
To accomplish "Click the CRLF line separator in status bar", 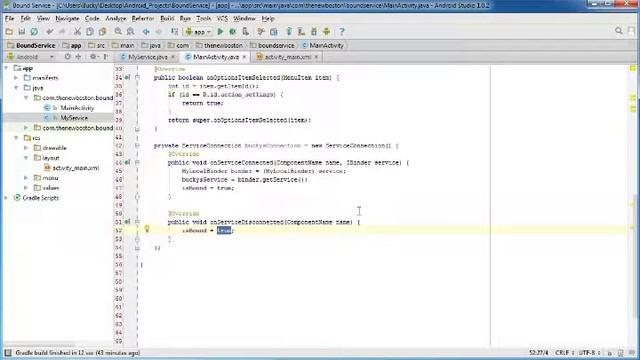I will pyautogui.click(x=564, y=352).
